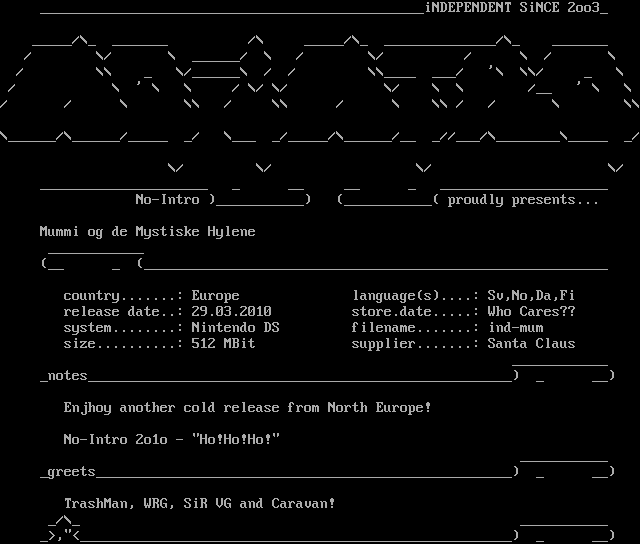Click the 'proudly presents...' text
Image resolution: width=640 pixels, height=544 pixels.
pyautogui.click(x=523, y=200)
